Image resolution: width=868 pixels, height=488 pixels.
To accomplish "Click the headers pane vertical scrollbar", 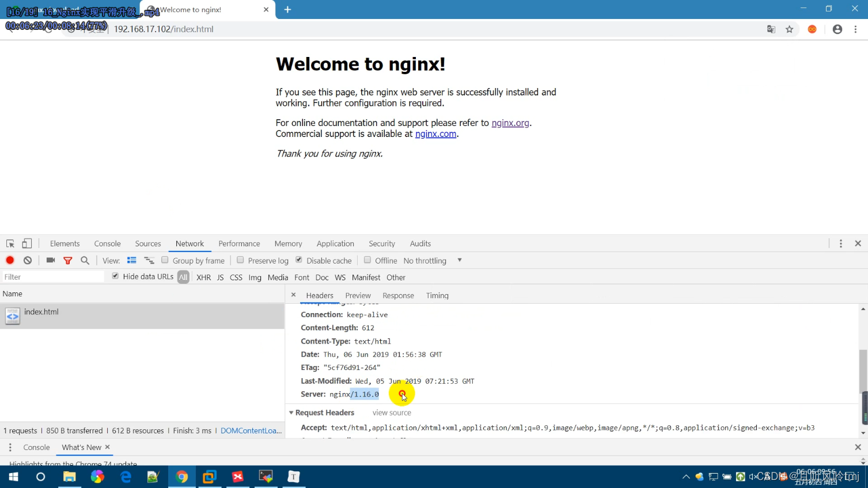I will pos(863,371).
